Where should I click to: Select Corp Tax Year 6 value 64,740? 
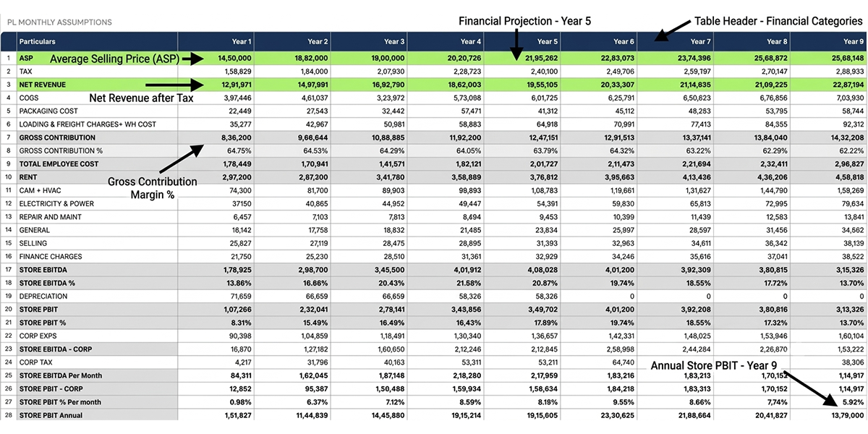coord(623,362)
